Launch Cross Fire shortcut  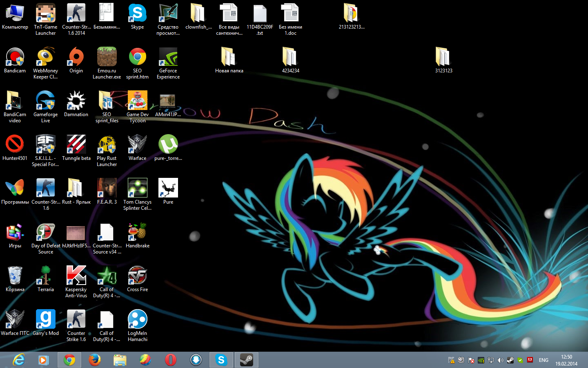138,279
